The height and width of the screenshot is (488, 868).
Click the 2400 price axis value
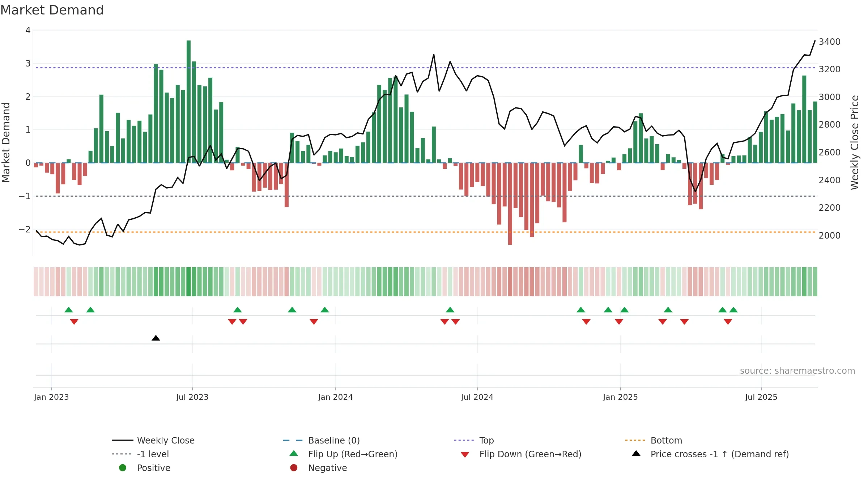coord(830,180)
